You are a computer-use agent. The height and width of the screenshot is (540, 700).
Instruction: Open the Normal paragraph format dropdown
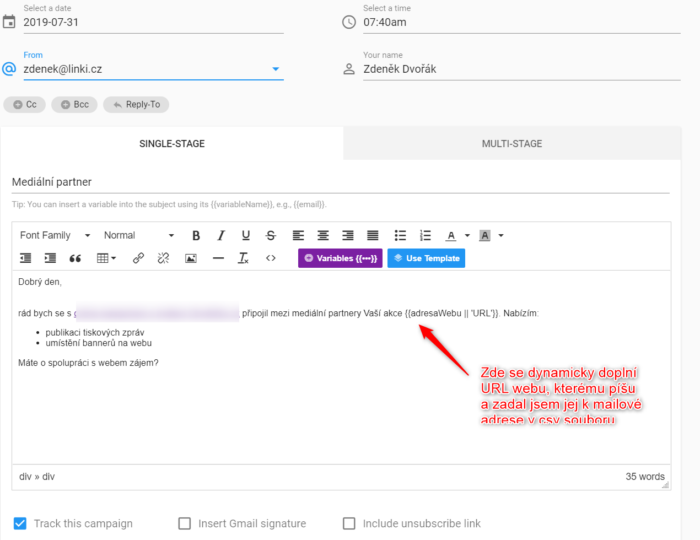point(138,235)
